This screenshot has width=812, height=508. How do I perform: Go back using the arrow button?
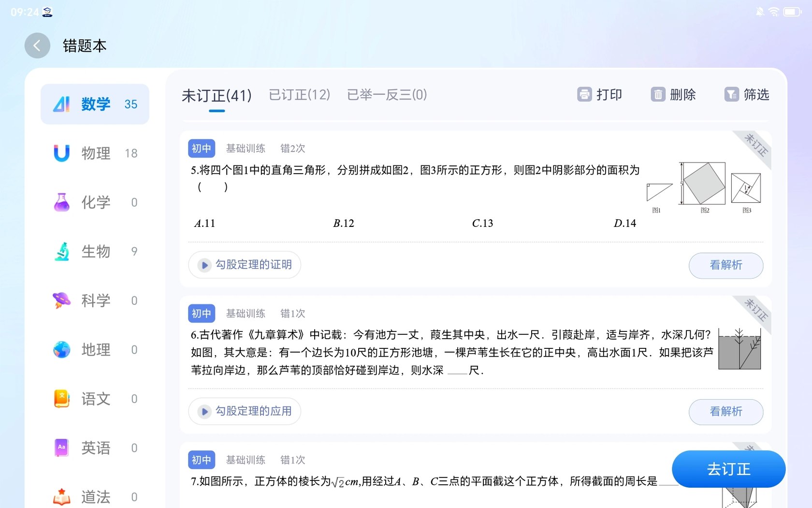pyautogui.click(x=37, y=45)
